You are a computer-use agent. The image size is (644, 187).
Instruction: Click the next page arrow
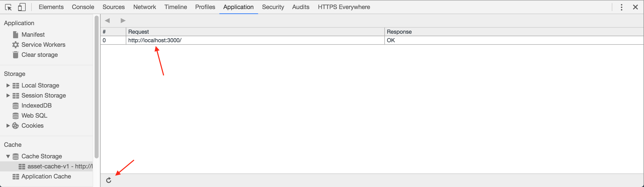(123, 21)
